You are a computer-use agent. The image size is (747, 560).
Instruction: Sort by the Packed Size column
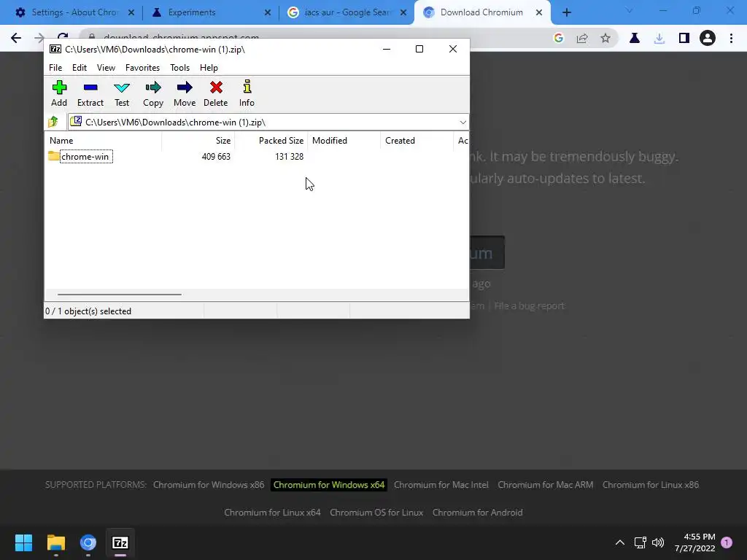click(x=271, y=141)
